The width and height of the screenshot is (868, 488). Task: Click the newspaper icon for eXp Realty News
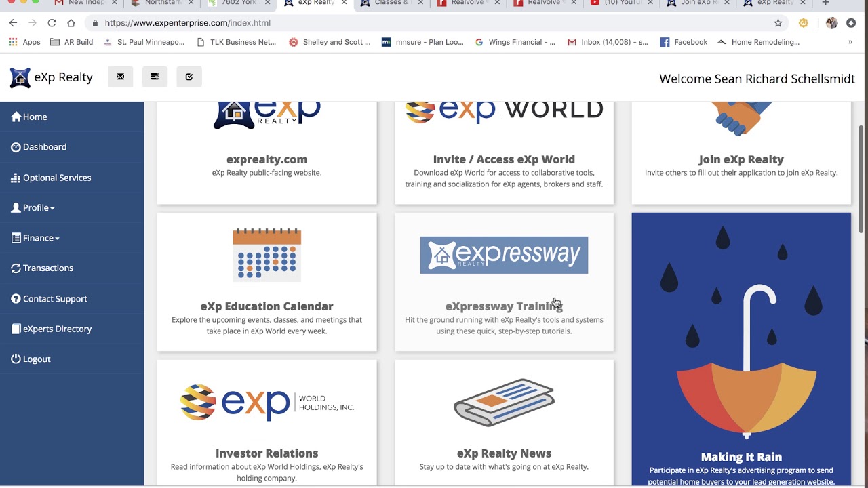tap(504, 403)
